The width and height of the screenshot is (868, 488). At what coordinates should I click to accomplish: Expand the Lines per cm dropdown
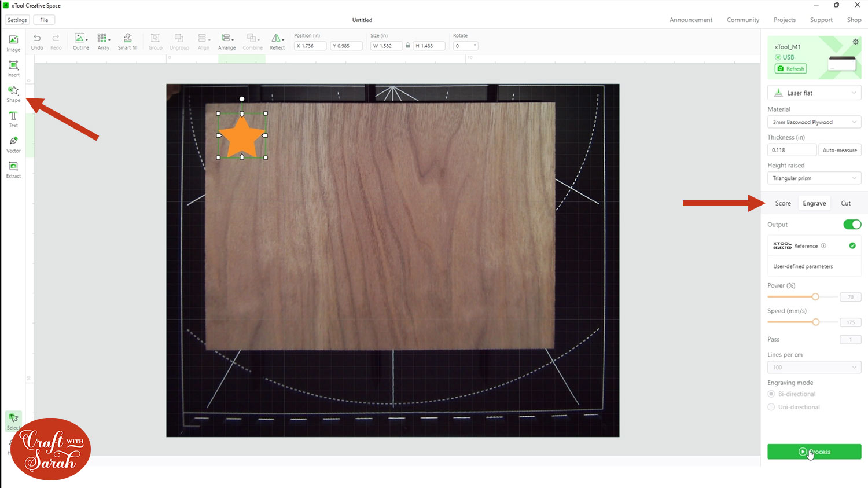[814, 368]
